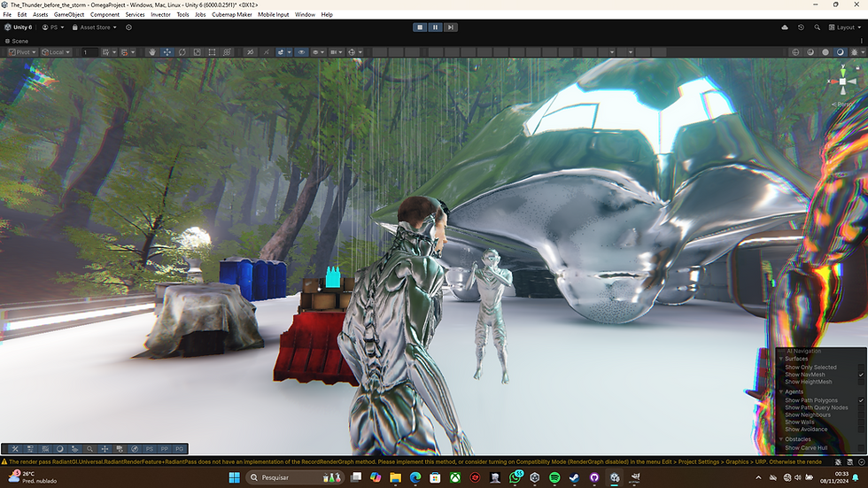Open the layers visibility dropdown in toolbar
The image size is (868, 488).
(x=318, y=52)
